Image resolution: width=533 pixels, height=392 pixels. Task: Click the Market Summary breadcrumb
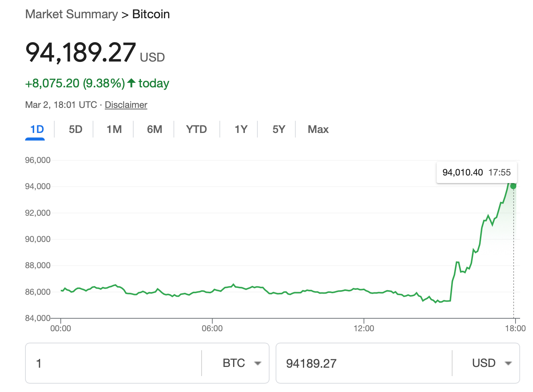pyautogui.click(x=71, y=14)
